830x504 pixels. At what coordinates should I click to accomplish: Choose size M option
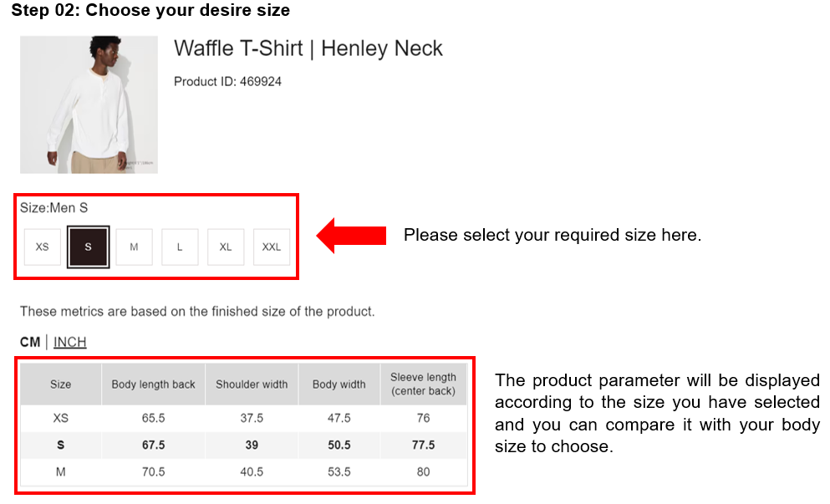click(x=134, y=247)
